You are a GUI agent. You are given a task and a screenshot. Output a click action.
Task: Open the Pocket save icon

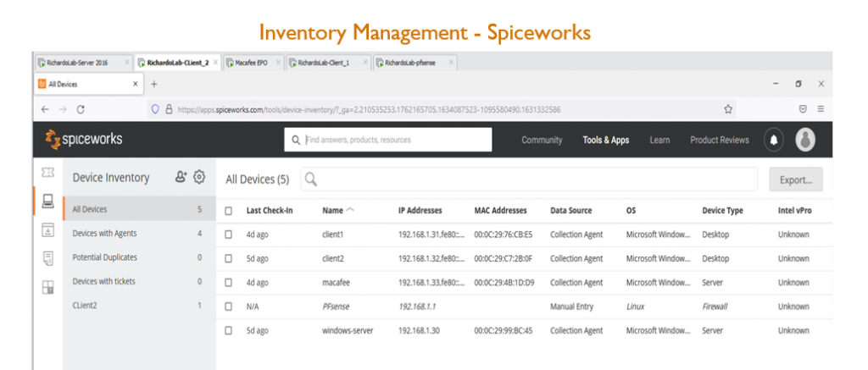point(803,109)
